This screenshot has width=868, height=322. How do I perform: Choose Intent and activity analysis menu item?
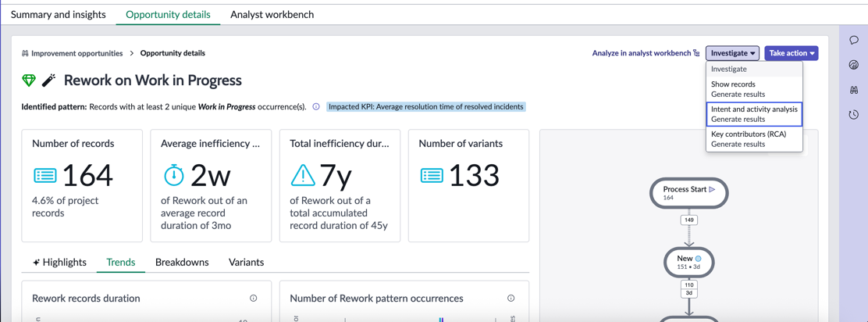point(754,114)
